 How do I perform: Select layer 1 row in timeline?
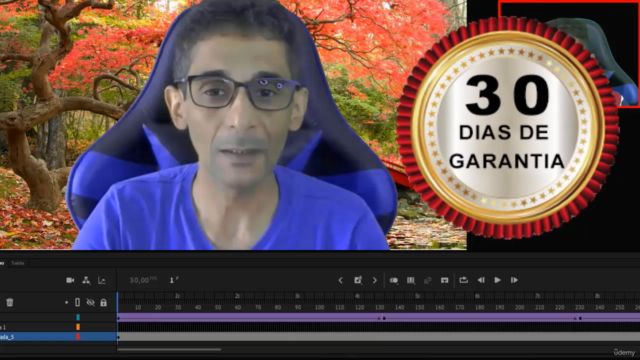(58, 327)
